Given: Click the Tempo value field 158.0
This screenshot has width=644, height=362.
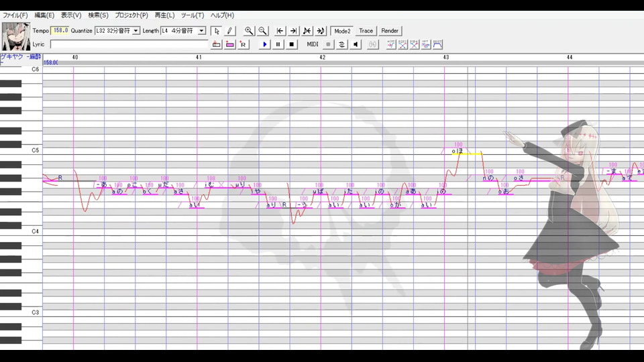Looking at the screenshot, I should (x=60, y=31).
